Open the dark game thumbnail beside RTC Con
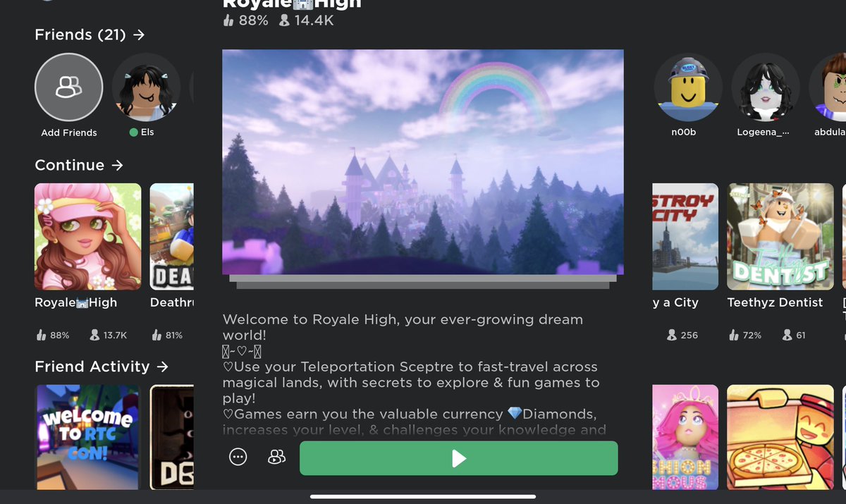 [x=172, y=437]
